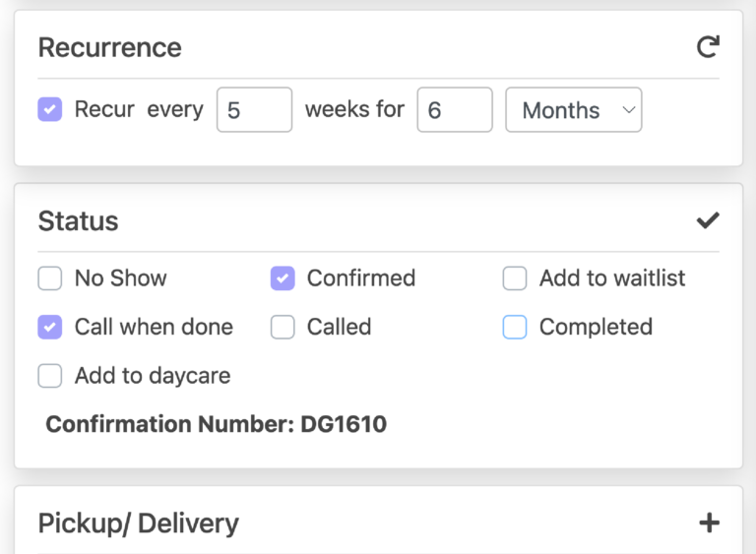Click the recur every weeks input field
The image size is (756, 554).
point(254,110)
